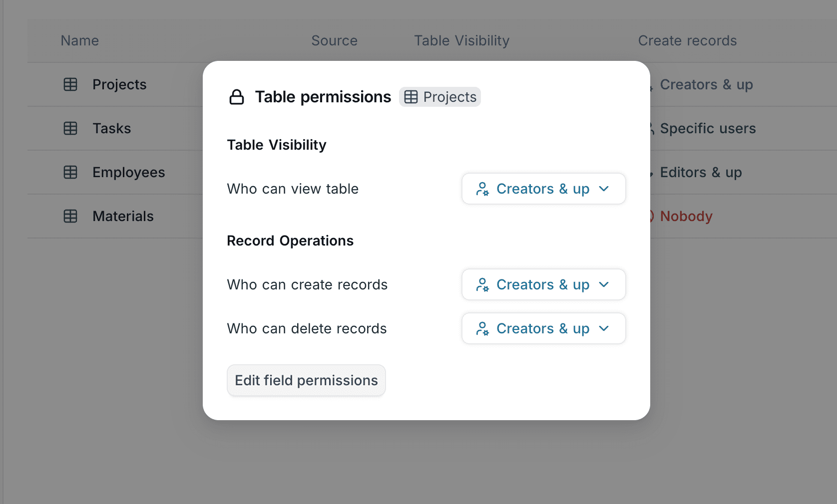The width and height of the screenshot is (837, 504).
Task: Click the table icon next to Employees
Action: (x=70, y=172)
